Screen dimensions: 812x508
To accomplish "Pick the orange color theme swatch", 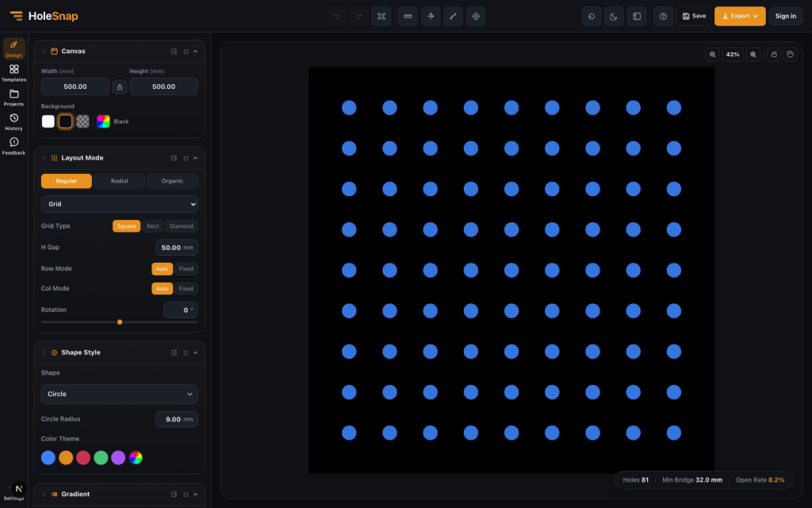I will tap(66, 458).
